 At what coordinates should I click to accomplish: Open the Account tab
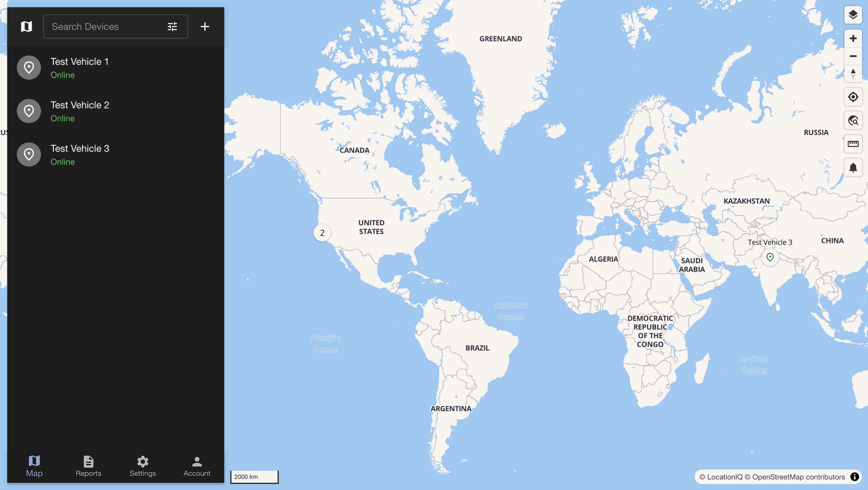click(x=197, y=466)
